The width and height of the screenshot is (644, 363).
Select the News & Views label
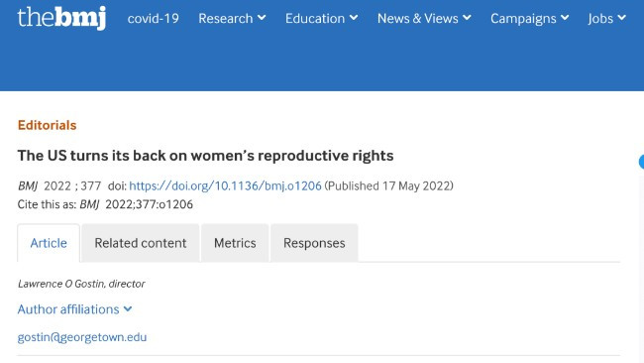pyautogui.click(x=418, y=19)
